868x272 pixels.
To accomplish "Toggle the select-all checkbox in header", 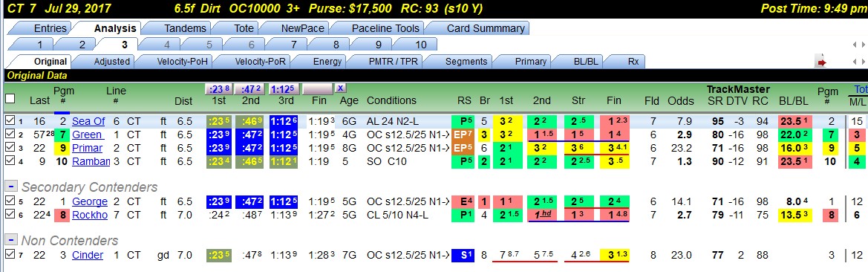I will [x=10, y=99].
